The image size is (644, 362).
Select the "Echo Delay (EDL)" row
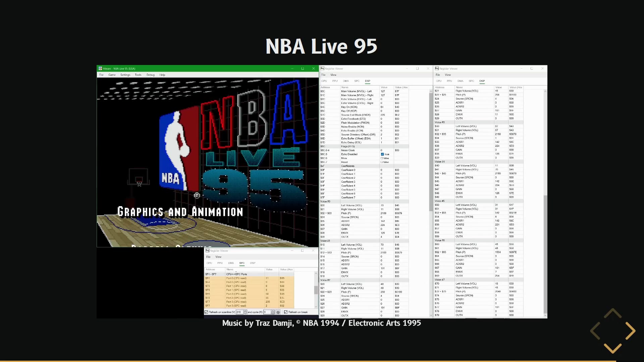pyautogui.click(x=364, y=142)
